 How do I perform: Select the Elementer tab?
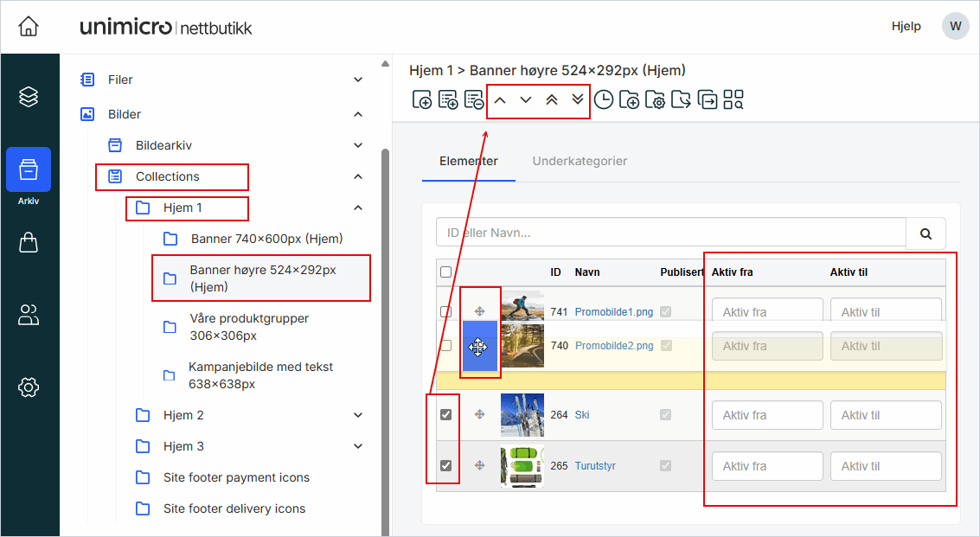(468, 161)
